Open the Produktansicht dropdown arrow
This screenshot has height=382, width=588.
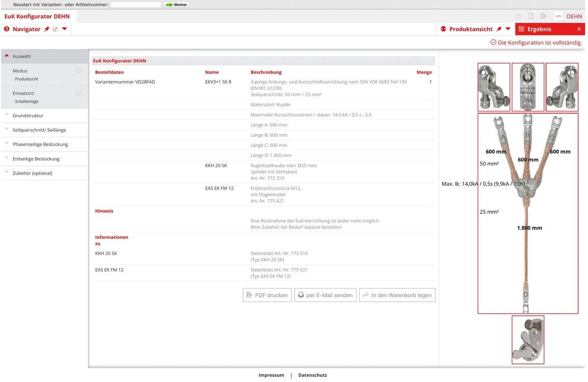pyautogui.click(x=508, y=29)
